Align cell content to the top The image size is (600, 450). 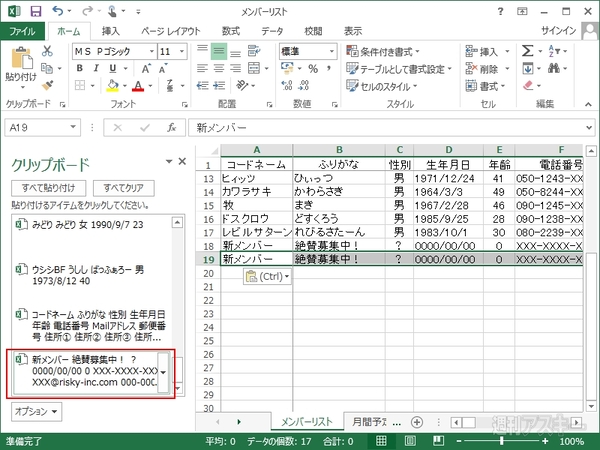(x=202, y=51)
